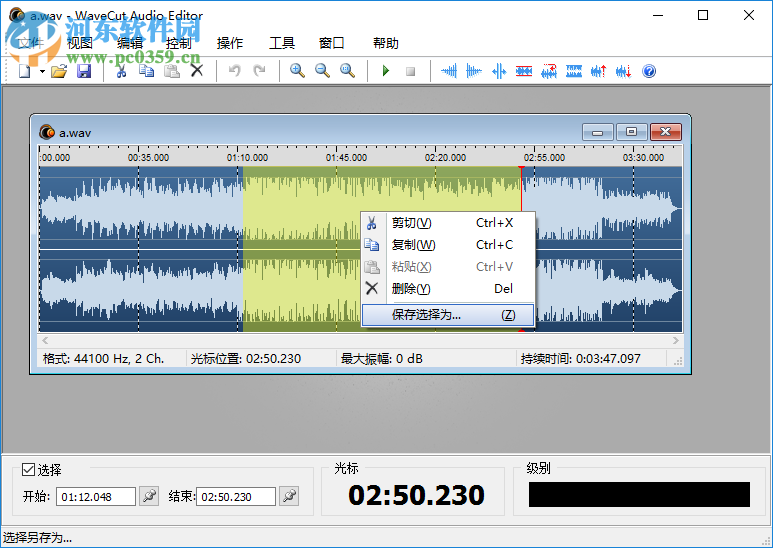This screenshot has height=548, width=773.
Task: Click the pin button beside 结束 field
Action: (289, 496)
